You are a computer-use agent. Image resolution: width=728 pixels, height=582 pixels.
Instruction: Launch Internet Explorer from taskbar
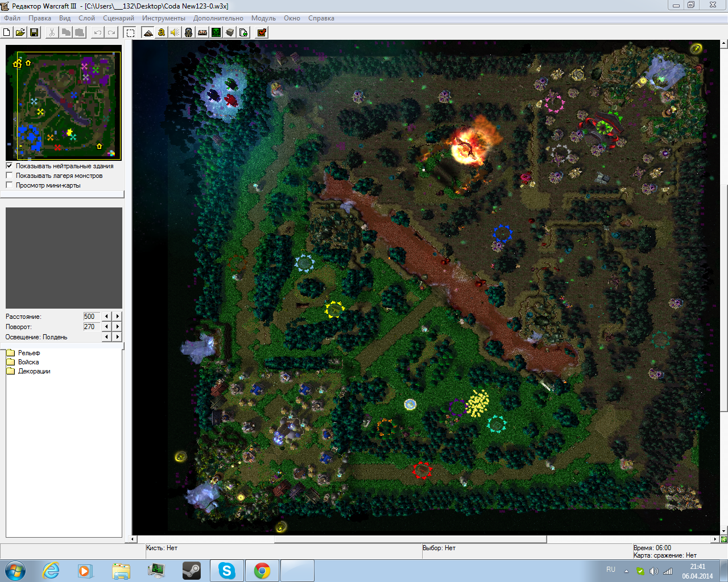tap(51, 571)
